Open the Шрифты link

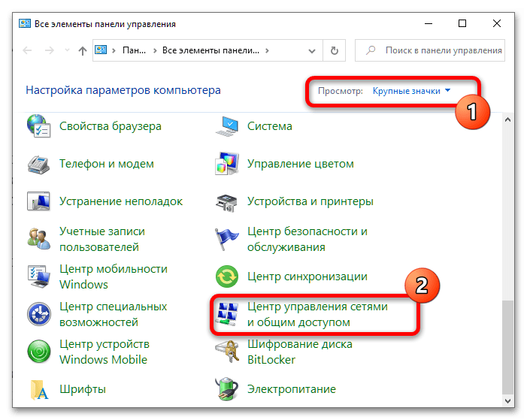click(x=83, y=389)
